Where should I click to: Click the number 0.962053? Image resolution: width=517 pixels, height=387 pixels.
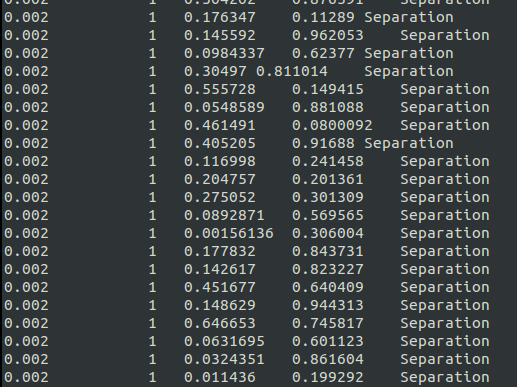point(328,35)
